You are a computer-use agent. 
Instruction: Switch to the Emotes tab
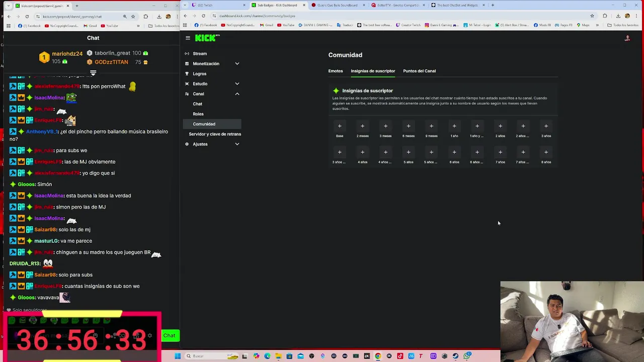[336, 71]
